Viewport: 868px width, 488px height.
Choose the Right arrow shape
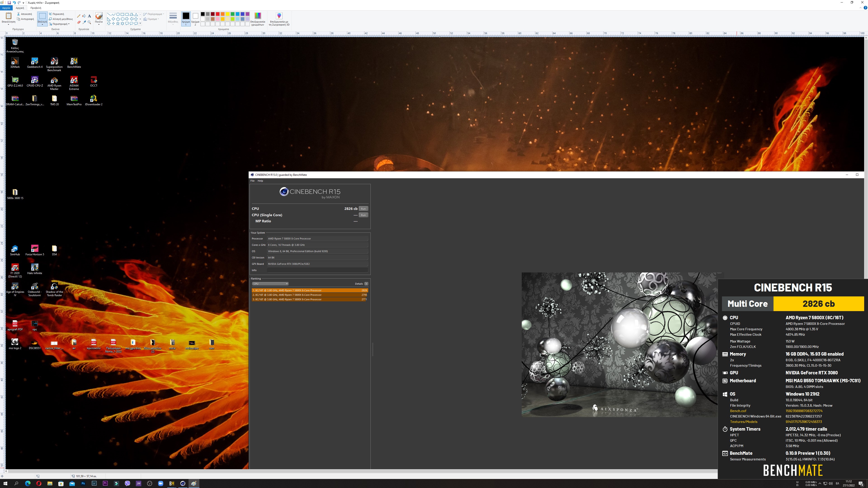coord(127,19)
